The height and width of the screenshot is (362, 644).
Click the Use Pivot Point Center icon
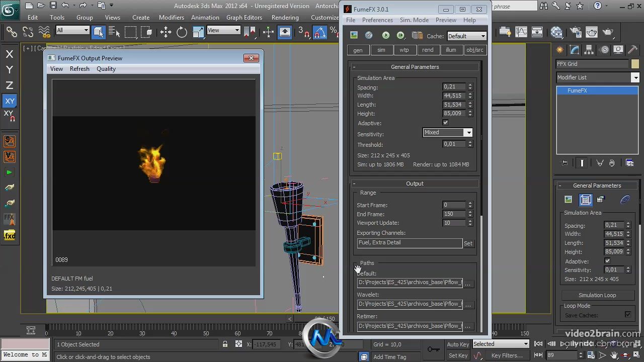tap(250, 32)
